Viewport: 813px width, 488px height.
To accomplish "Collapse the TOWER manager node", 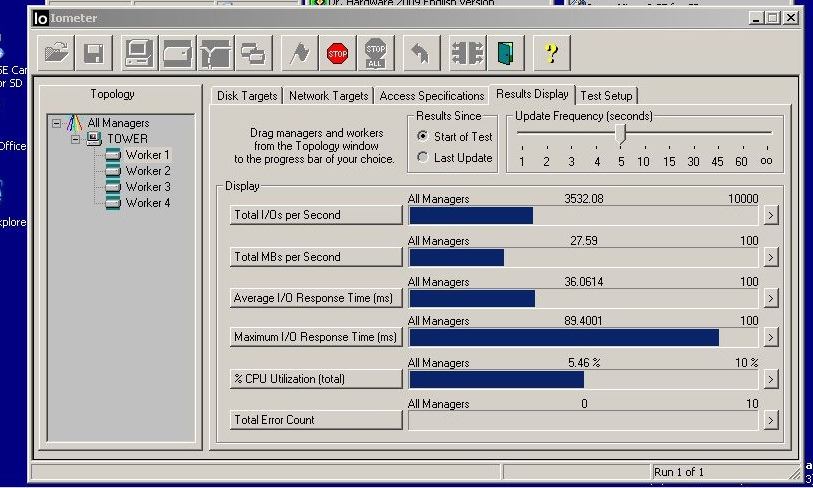I will [x=76, y=139].
